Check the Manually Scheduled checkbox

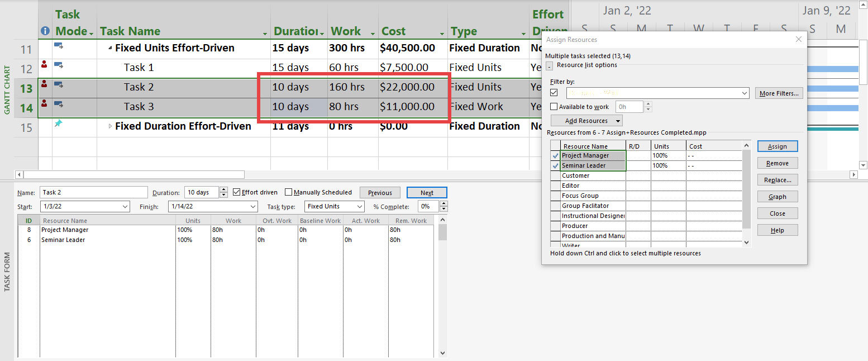coord(288,192)
